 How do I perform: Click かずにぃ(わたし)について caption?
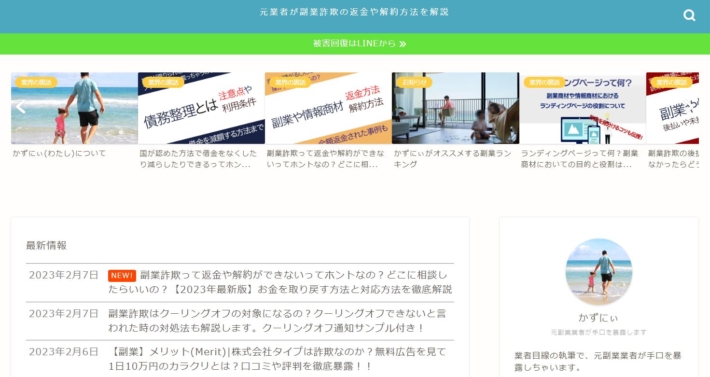[x=59, y=153]
